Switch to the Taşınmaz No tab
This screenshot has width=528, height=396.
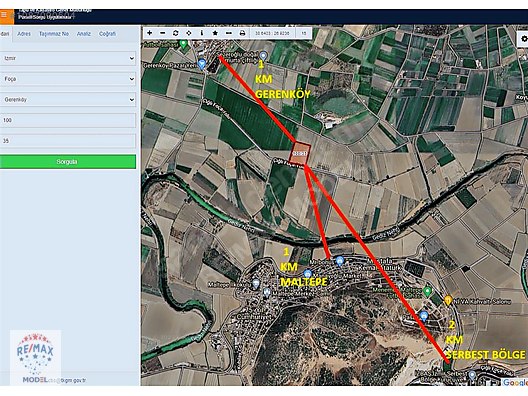pos(54,34)
